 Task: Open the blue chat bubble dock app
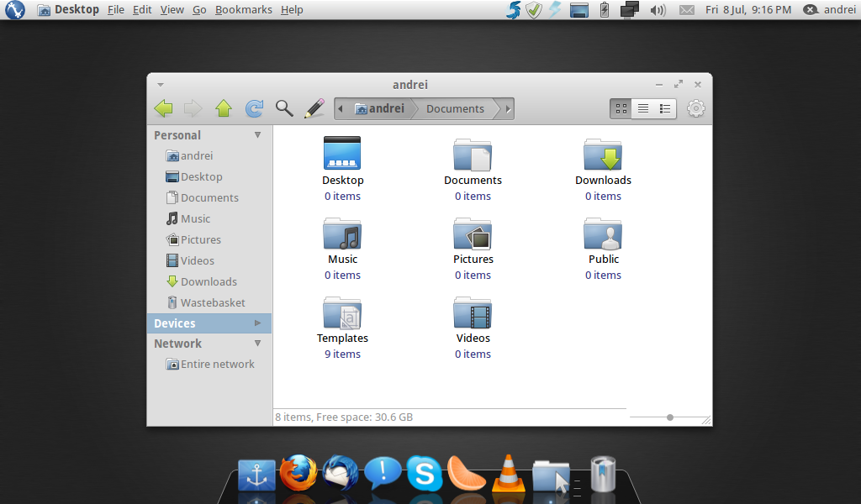coord(383,473)
